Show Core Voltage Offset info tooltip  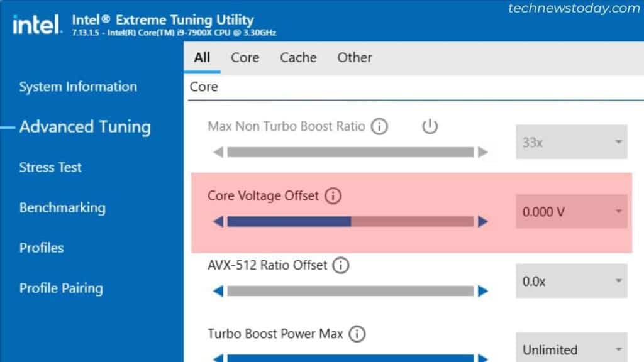[x=333, y=196]
